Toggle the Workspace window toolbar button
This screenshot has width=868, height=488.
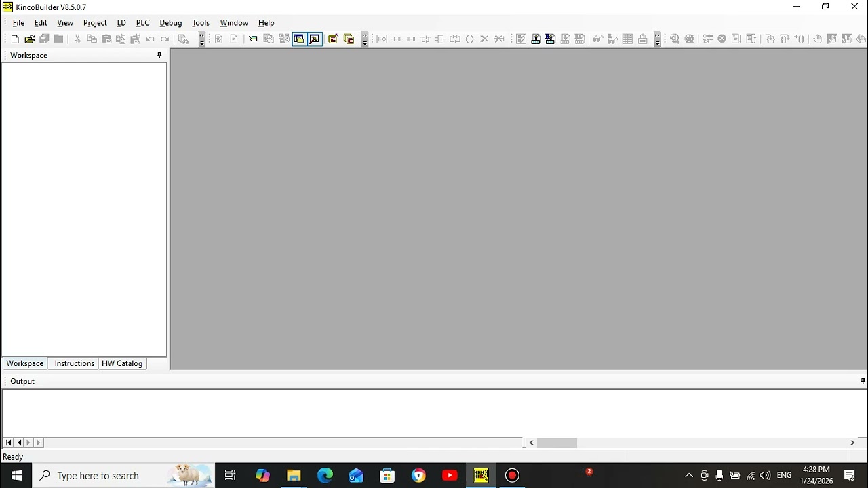299,39
